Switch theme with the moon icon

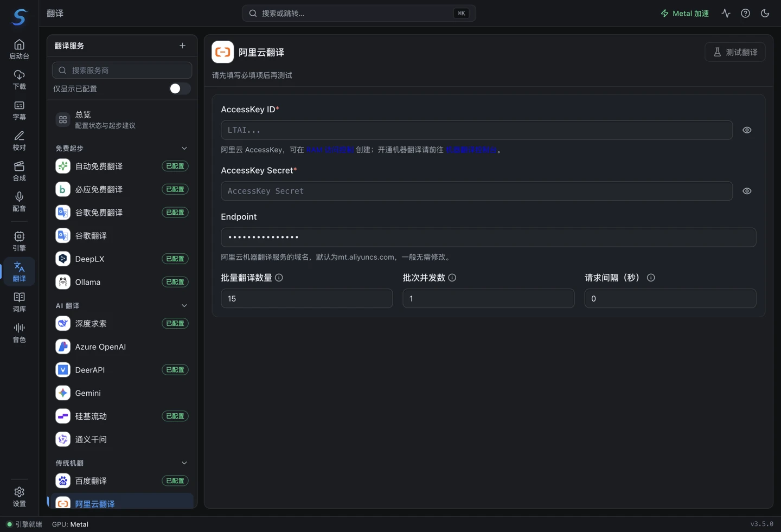765,13
